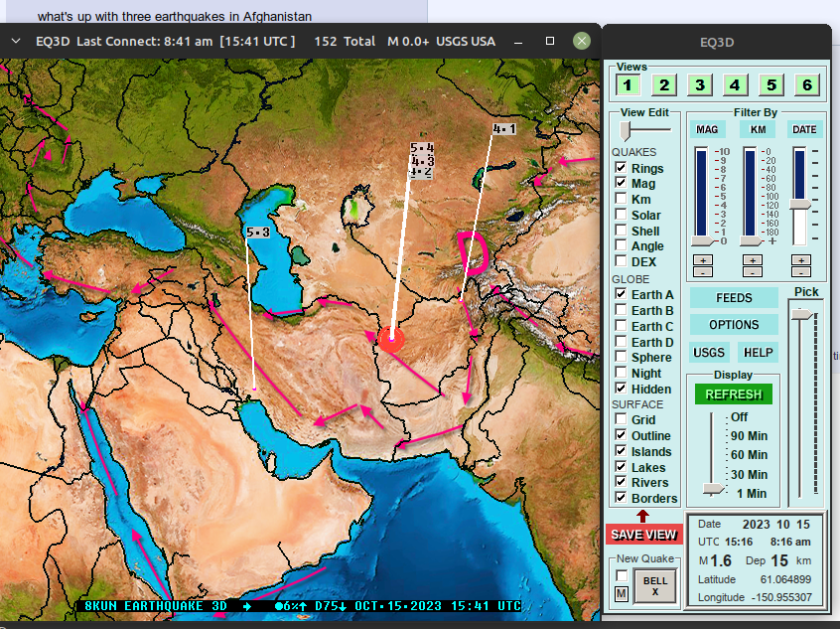Enable the Solar checkbox
The height and width of the screenshot is (629, 840).
pyautogui.click(x=621, y=215)
